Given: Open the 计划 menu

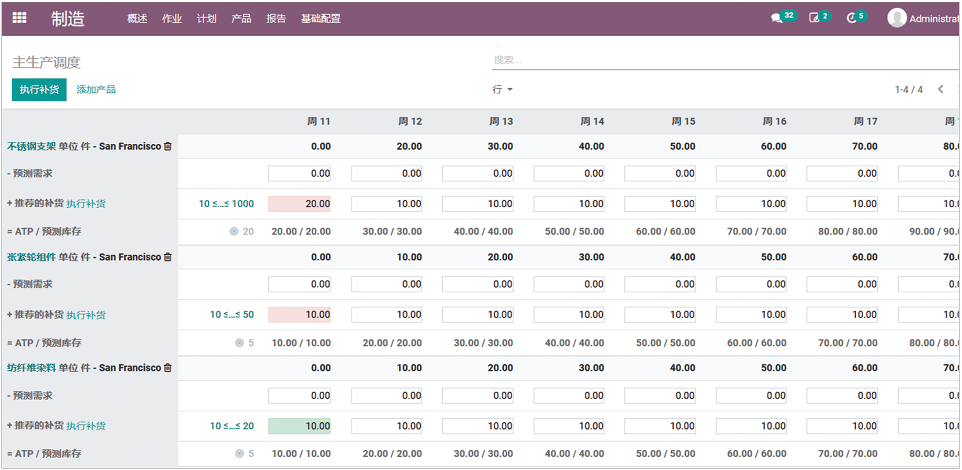Looking at the screenshot, I should point(206,19).
